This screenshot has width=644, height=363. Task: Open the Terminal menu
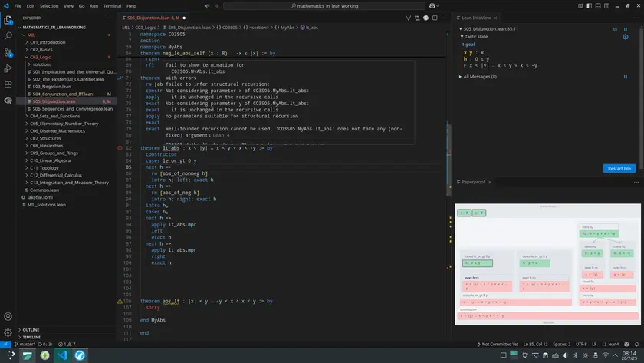113,5
